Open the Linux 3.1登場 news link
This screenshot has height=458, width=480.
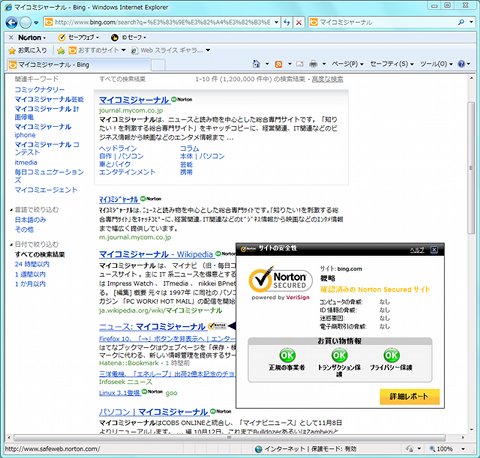click(x=119, y=393)
